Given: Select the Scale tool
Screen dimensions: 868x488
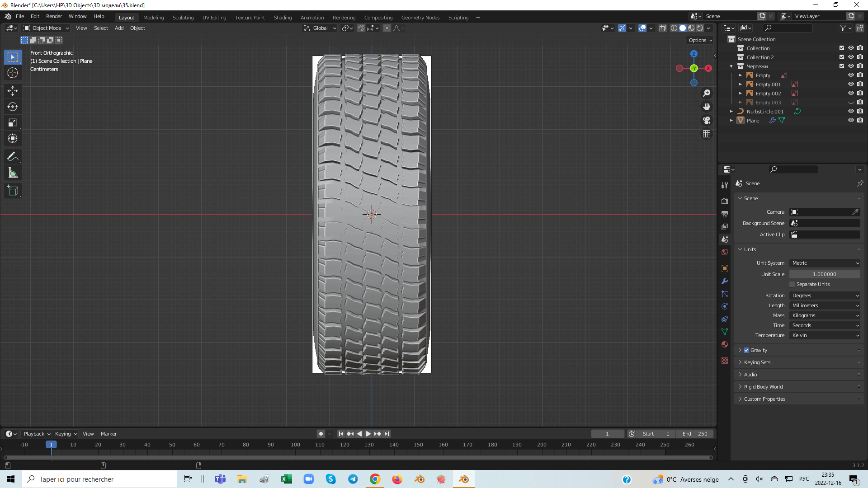Looking at the screenshot, I should [13, 123].
